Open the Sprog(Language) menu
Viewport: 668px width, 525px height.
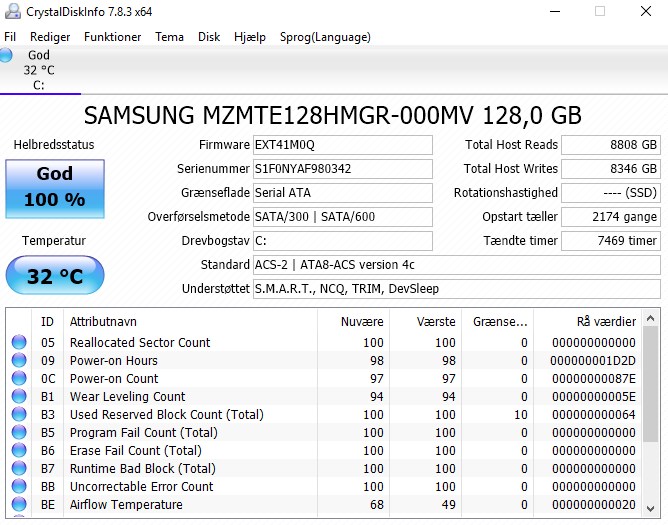pos(310,37)
